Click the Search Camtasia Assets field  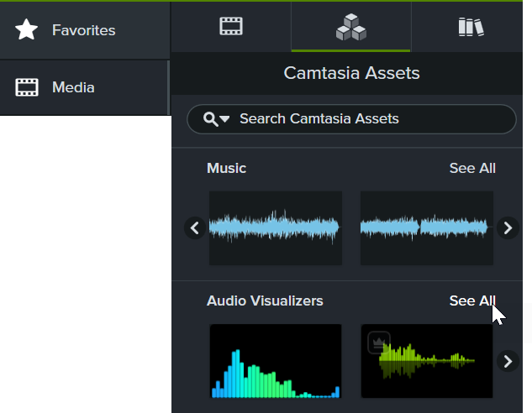(x=370, y=119)
